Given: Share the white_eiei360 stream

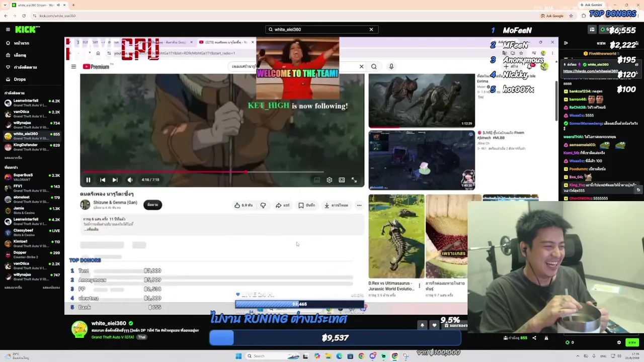Looking at the screenshot, I should point(534,338).
